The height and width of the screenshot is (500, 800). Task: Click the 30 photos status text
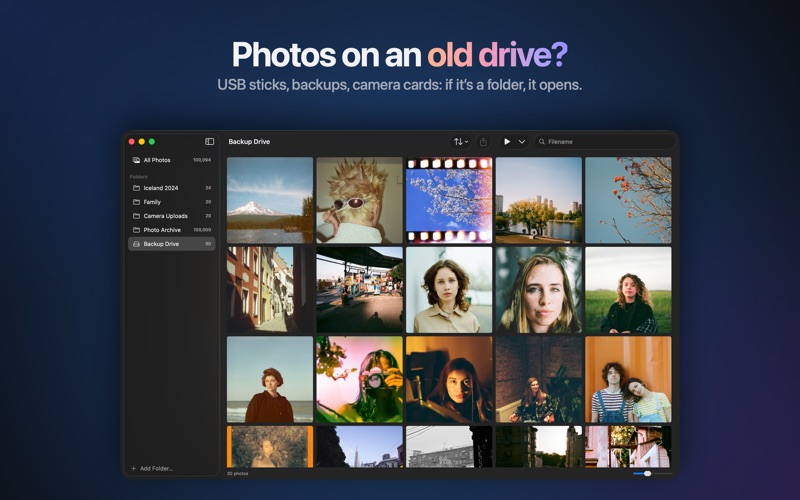pyautogui.click(x=238, y=474)
